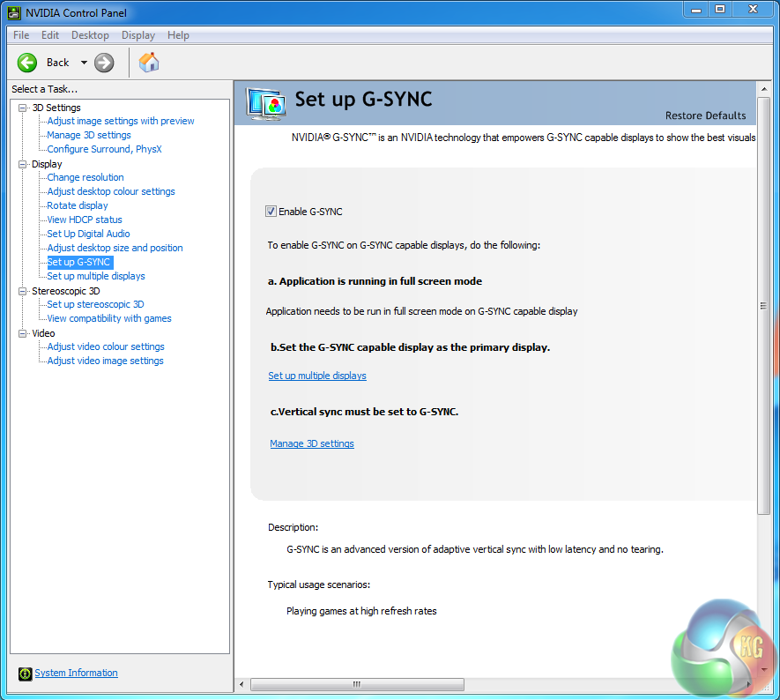Screen dimensions: 780x700
Task: Select View HDCP status task
Action: [x=84, y=220]
